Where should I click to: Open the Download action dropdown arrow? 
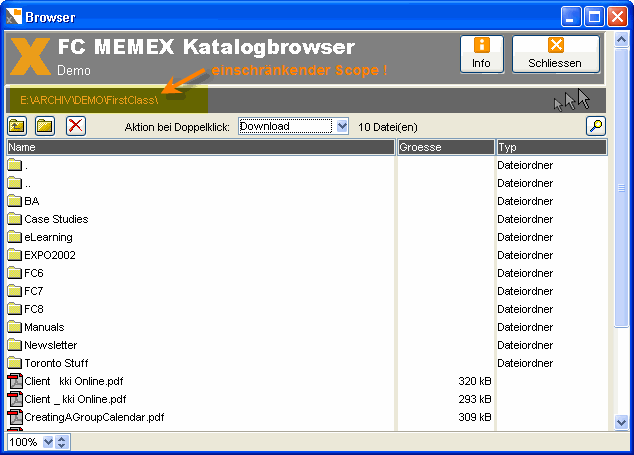click(x=342, y=126)
